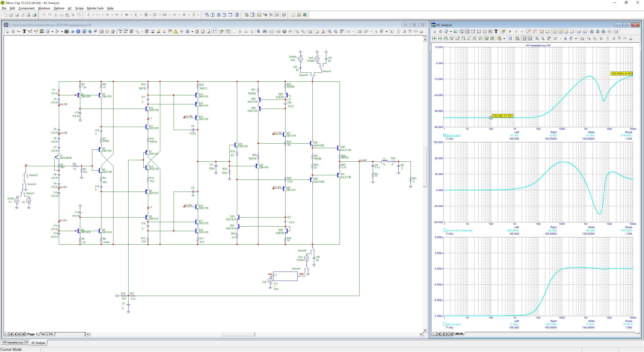Toggle the db(v(vyvert)) plot checkbox
Screen dimensions: 644x352
click(x=445, y=135)
